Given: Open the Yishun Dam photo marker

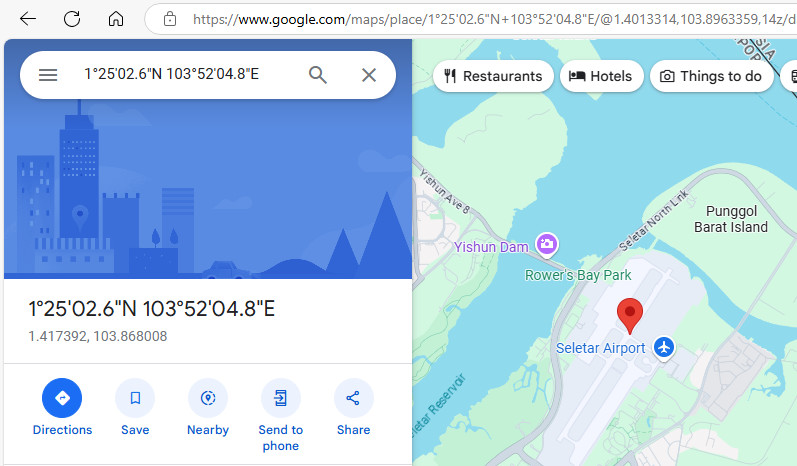Looking at the screenshot, I should point(547,244).
